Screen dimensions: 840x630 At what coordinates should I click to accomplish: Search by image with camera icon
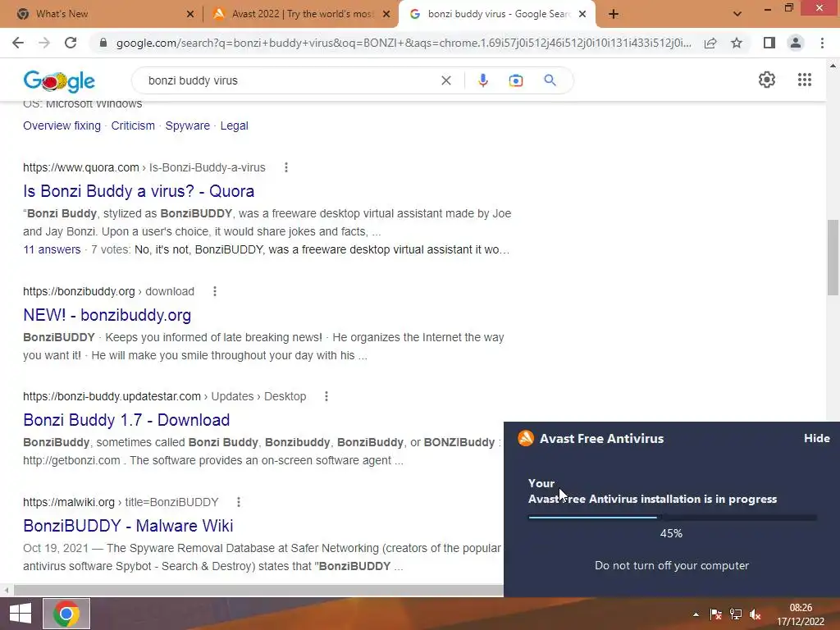coord(516,80)
